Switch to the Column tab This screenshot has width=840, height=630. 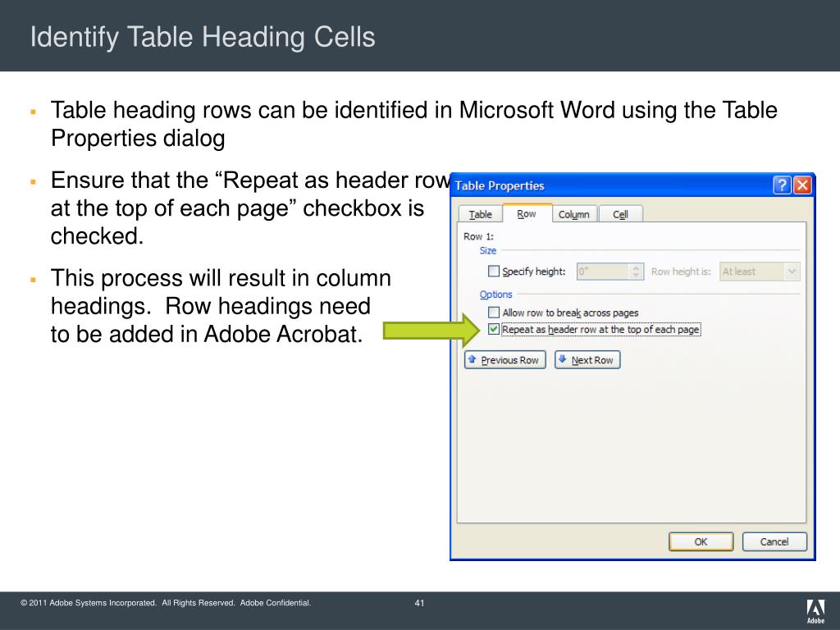tap(574, 213)
